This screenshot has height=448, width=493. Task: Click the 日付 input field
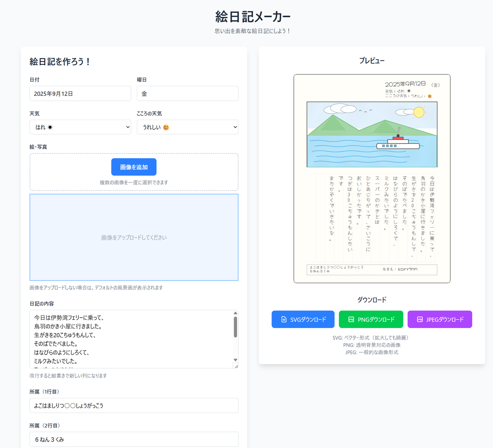point(80,94)
